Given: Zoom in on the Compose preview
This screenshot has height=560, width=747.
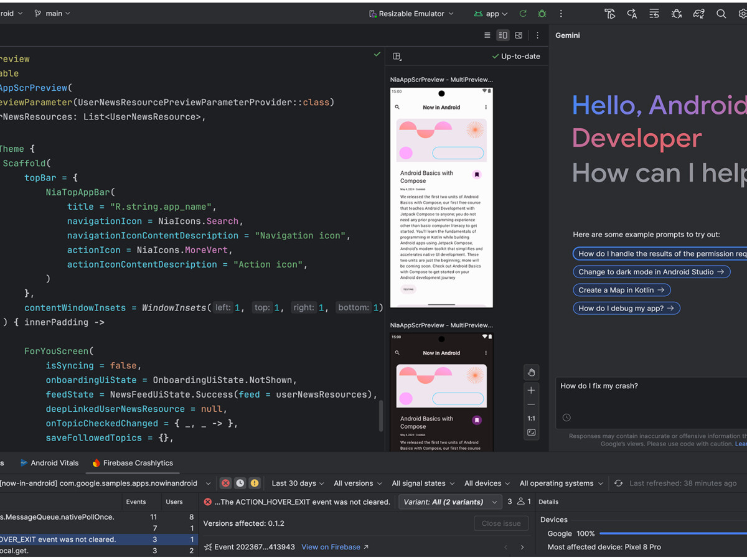Looking at the screenshot, I should (x=531, y=390).
